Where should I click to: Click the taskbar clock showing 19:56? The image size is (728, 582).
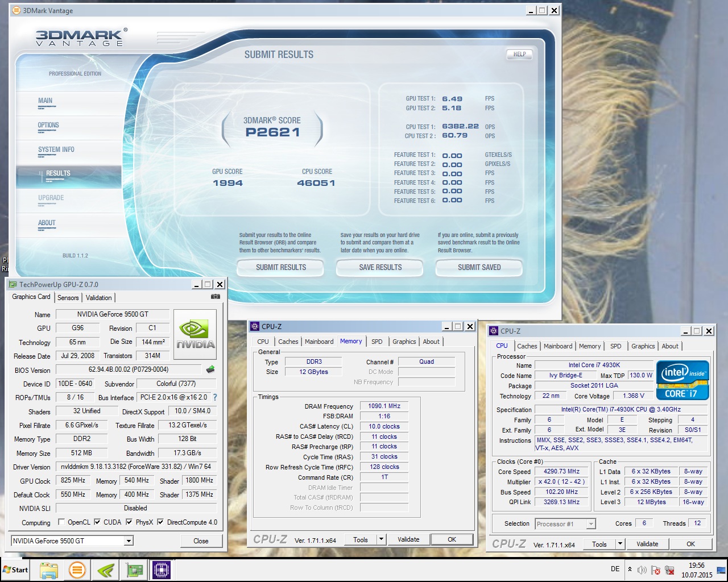[697, 570]
